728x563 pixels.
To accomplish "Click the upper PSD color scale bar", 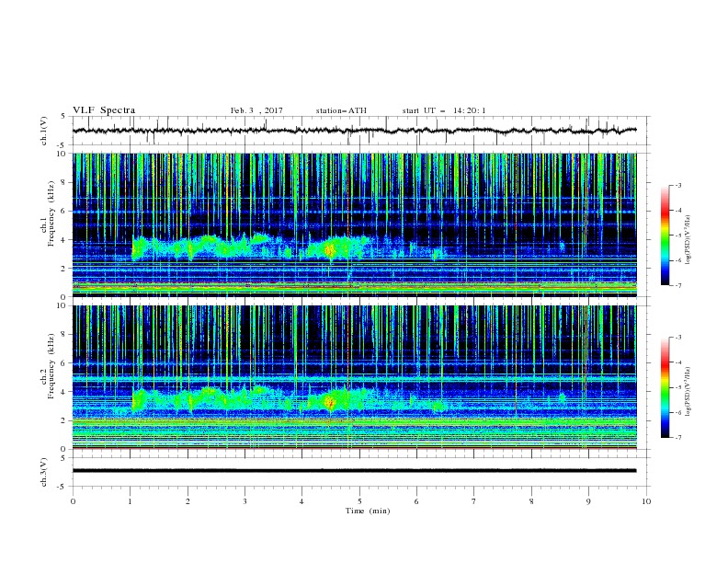I will (x=665, y=235).
